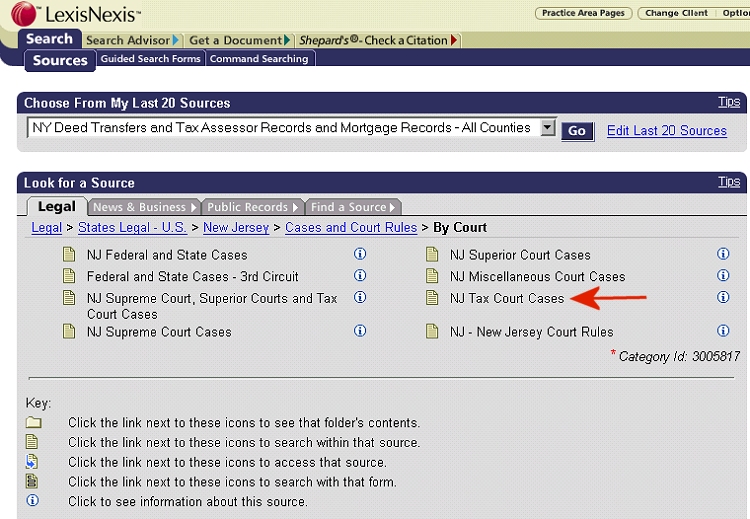The width and height of the screenshot is (750, 519).
Task: Switch to News & Business tab
Action: coord(143,207)
